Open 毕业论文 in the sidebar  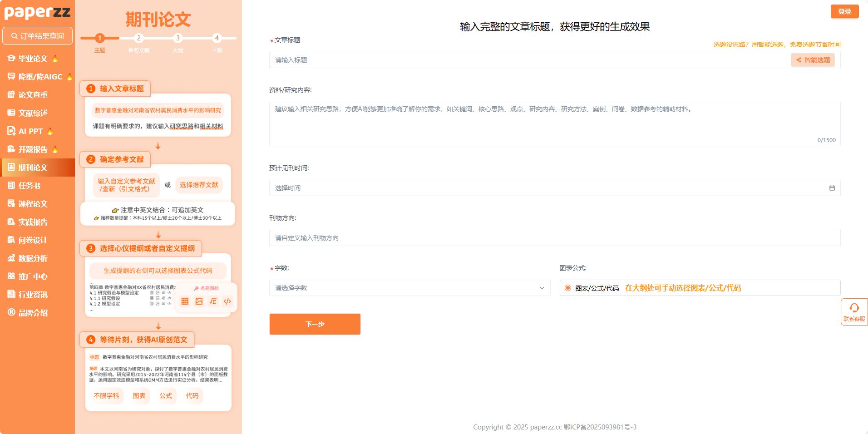(x=33, y=59)
